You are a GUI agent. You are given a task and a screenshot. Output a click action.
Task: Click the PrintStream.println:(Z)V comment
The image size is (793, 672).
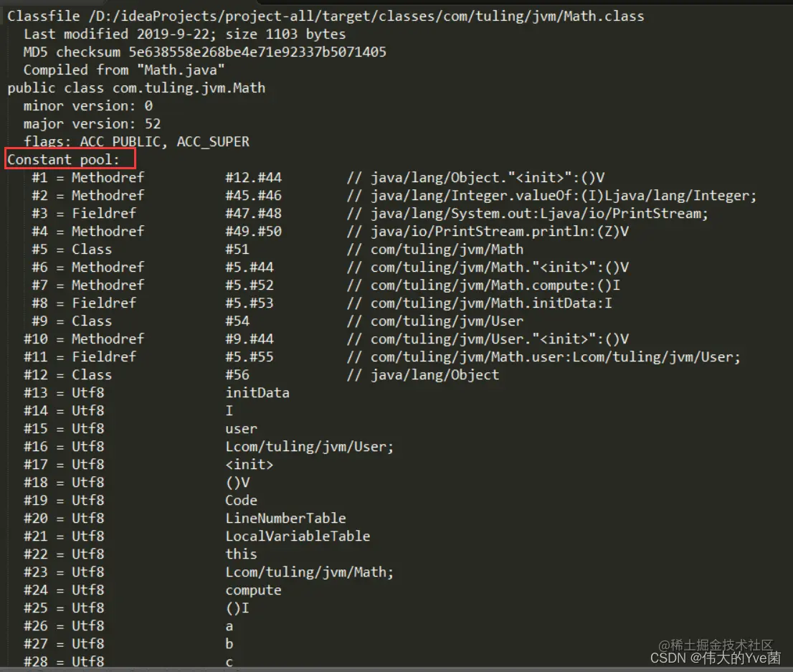[488, 232]
